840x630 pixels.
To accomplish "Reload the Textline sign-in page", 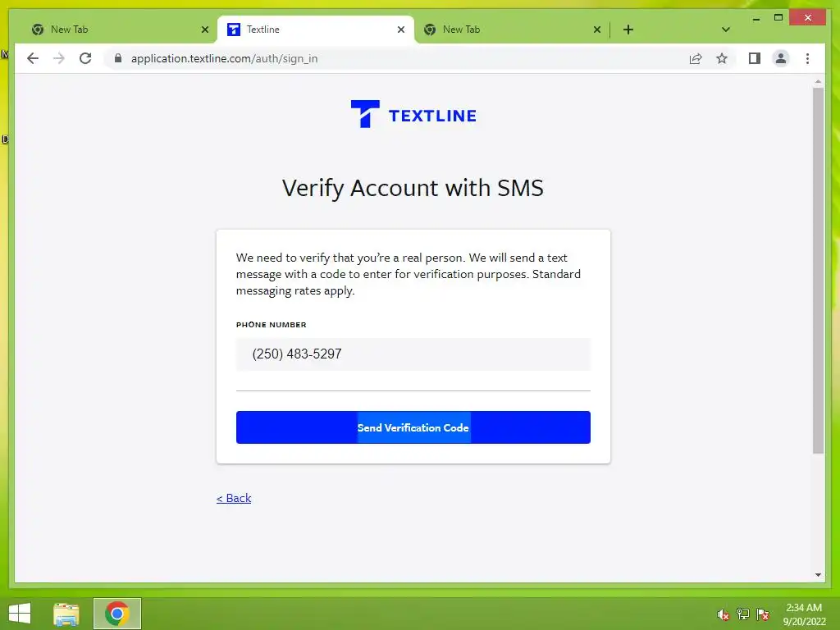I will [85, 58].
